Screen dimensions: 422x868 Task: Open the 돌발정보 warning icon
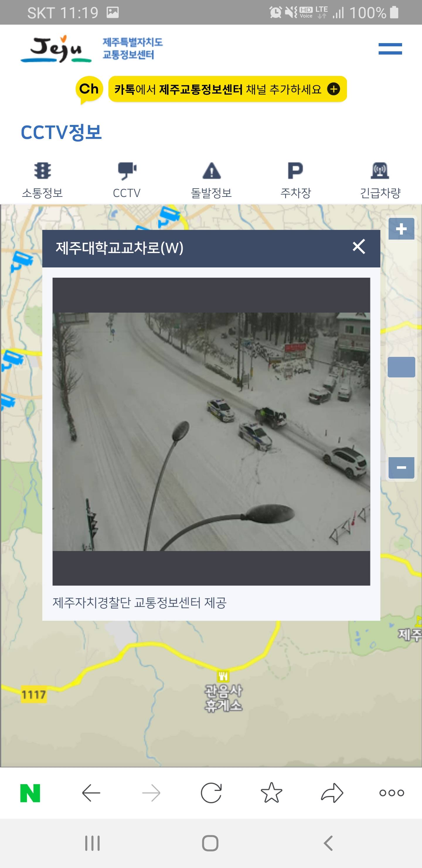(212, 170)
